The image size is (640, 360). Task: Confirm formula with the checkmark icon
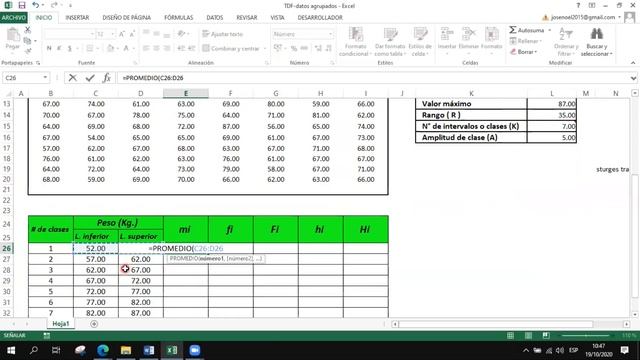[x=90, y=78]
